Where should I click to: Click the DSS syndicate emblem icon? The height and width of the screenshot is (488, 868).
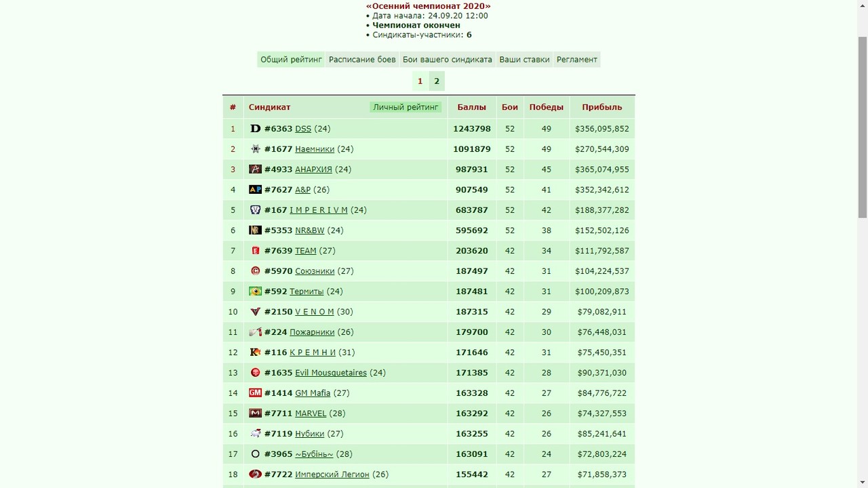[255, 129]
